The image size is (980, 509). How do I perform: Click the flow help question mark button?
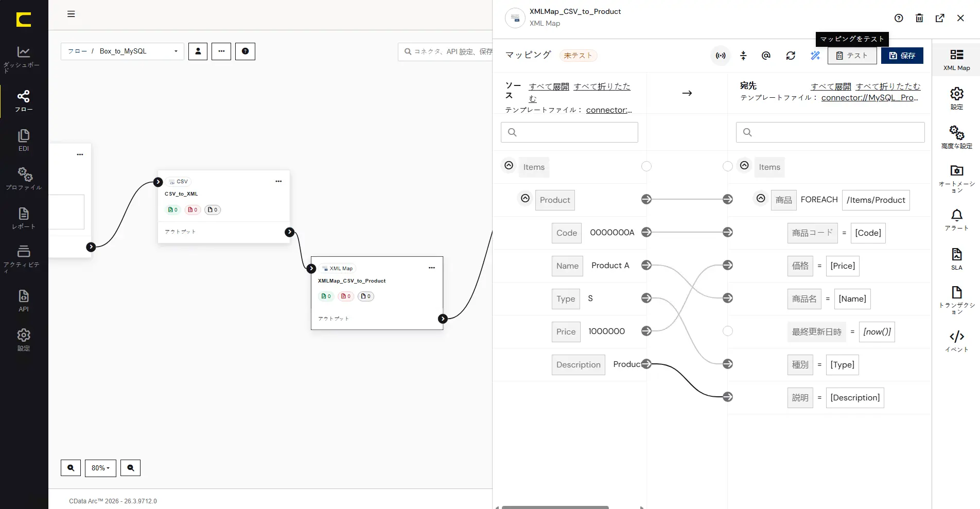pos(245,51)
